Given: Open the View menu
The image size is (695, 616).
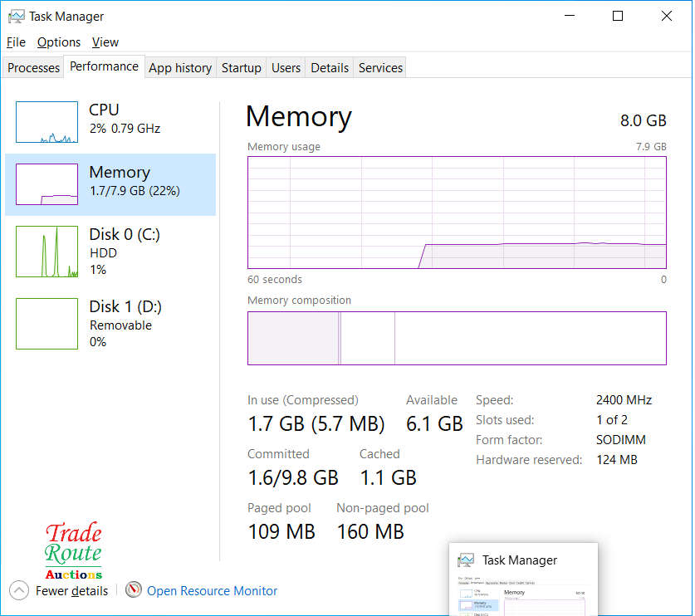Looking at the screenshot, I should [x=105, y=42].
